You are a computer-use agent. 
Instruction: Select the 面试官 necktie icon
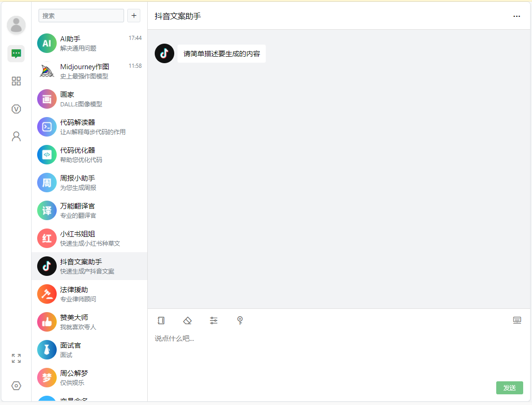pos(47,350)
